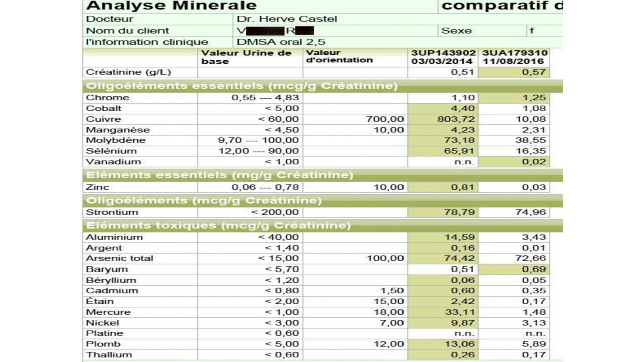Click the Cobalt value 4,40
Viewport: 644px width, 362px height.
tap(463, 108)
